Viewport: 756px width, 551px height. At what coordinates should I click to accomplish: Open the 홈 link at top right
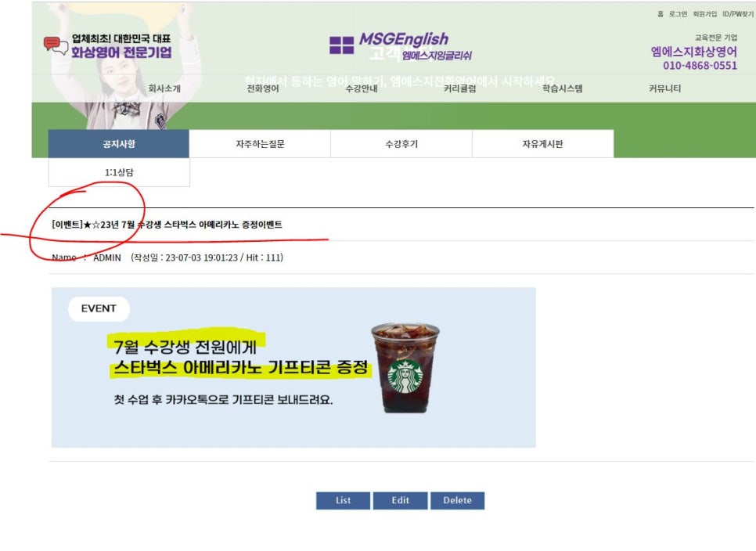[x=660, y=14]
